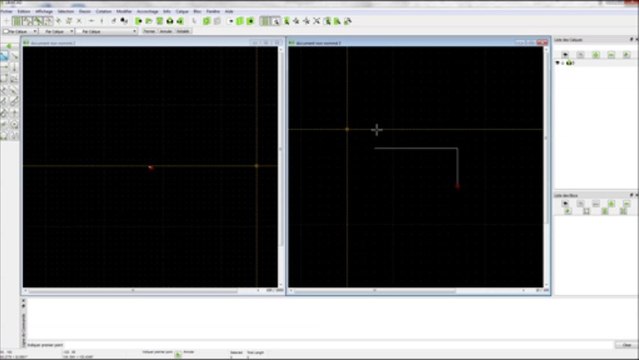Open the line type dropdown
This screenshot has height=360, width=639.
(106, 31)
